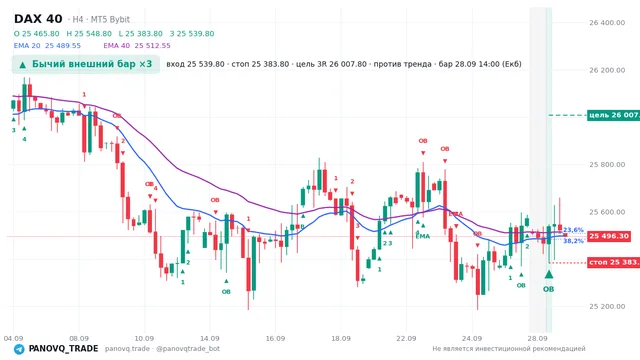Click the 25 200.00 price axis label
This screenshot has height=360, width=640.
point(607,306)
